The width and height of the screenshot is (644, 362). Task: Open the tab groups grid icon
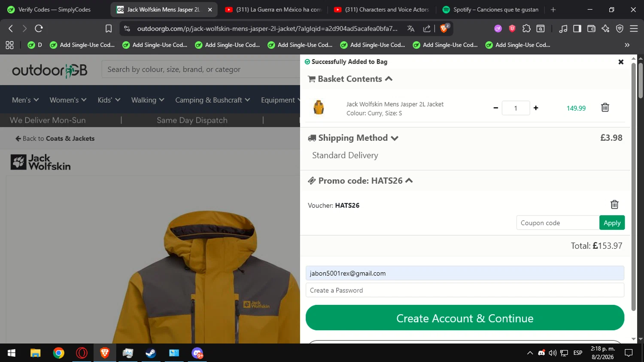tap(9, 45)
